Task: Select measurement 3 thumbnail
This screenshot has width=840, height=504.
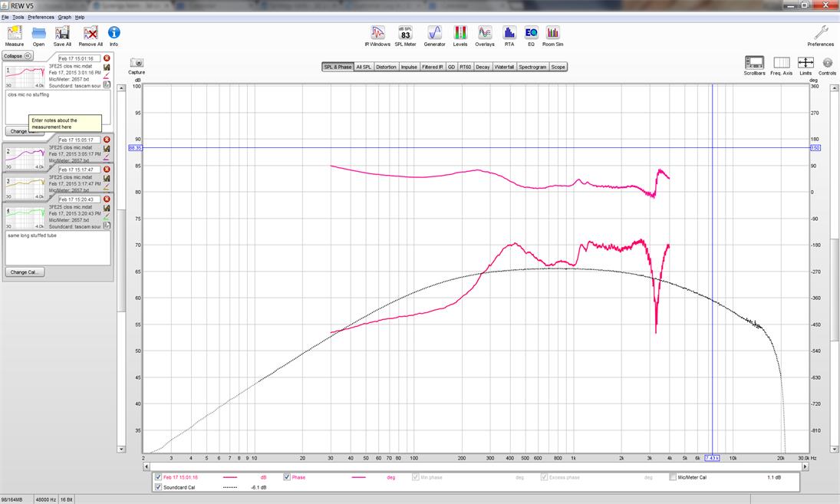Action: point(25,188)
